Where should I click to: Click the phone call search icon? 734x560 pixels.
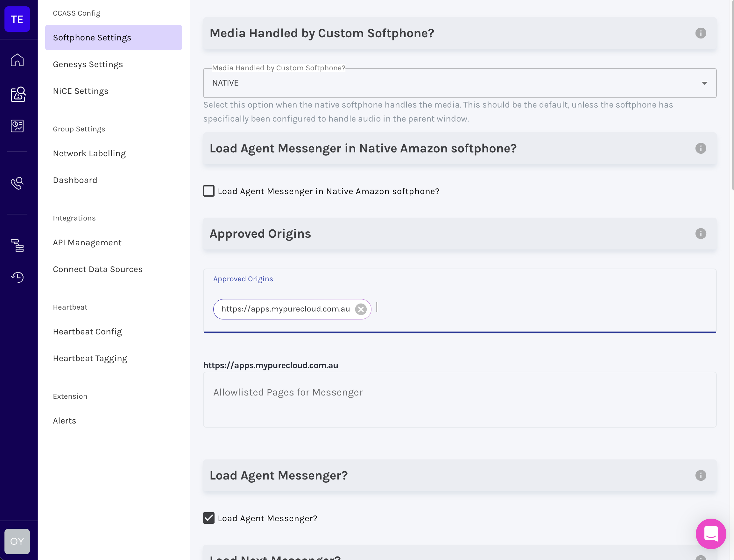[17, 183]
